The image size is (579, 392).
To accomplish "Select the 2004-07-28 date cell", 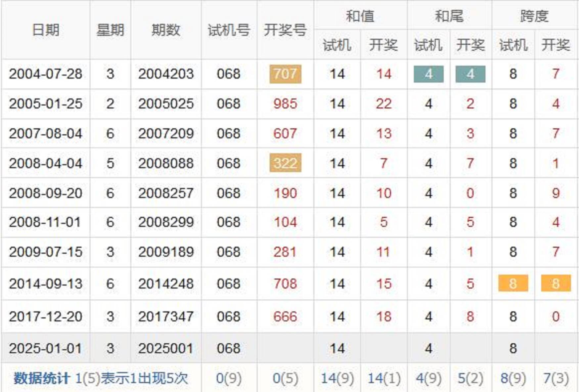I will 45,74.
